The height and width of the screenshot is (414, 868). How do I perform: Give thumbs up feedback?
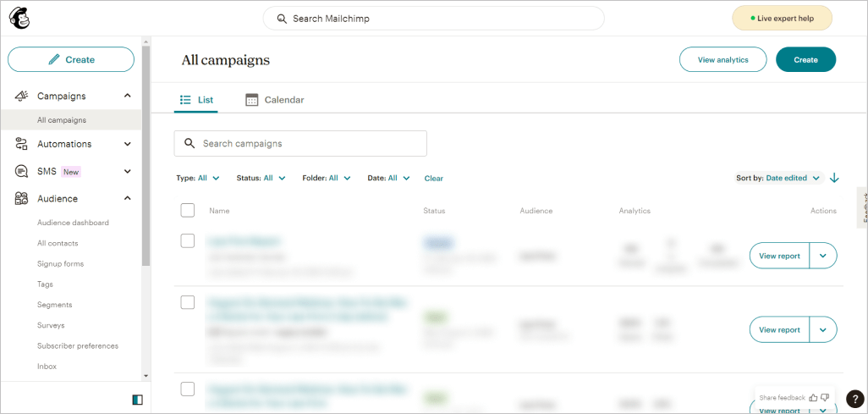click(813, 397)
